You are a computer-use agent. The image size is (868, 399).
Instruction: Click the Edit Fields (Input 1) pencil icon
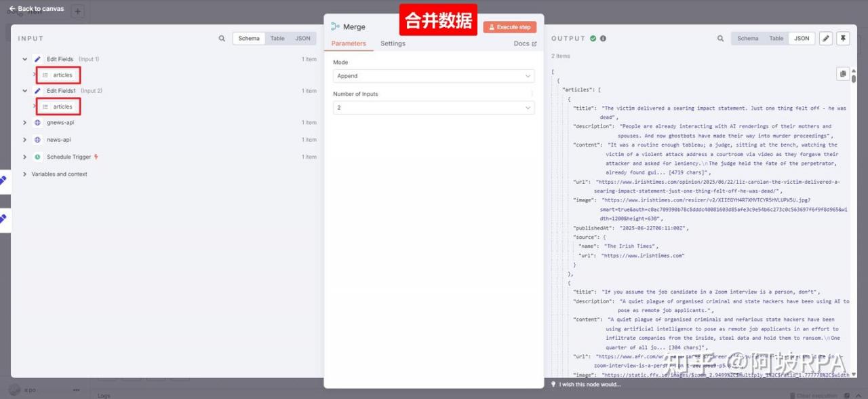(x=38, y=59)
